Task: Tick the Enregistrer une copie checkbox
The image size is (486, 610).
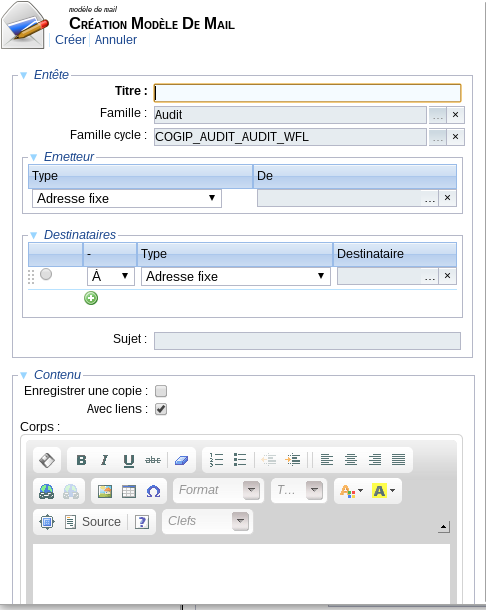Action: coord(161,391)
